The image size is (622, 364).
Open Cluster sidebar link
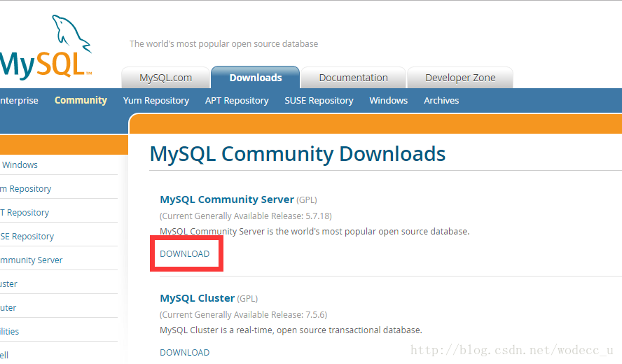click(x=8, y=284)
